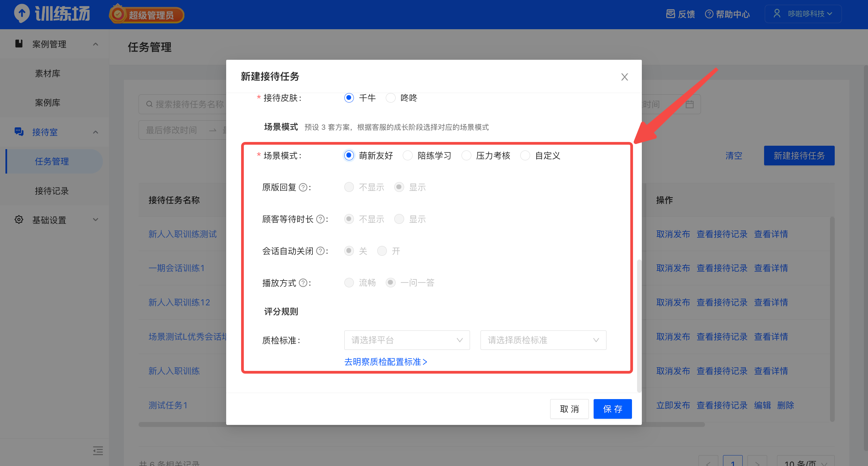Select 压力考核 scene mode

[466, 156]
